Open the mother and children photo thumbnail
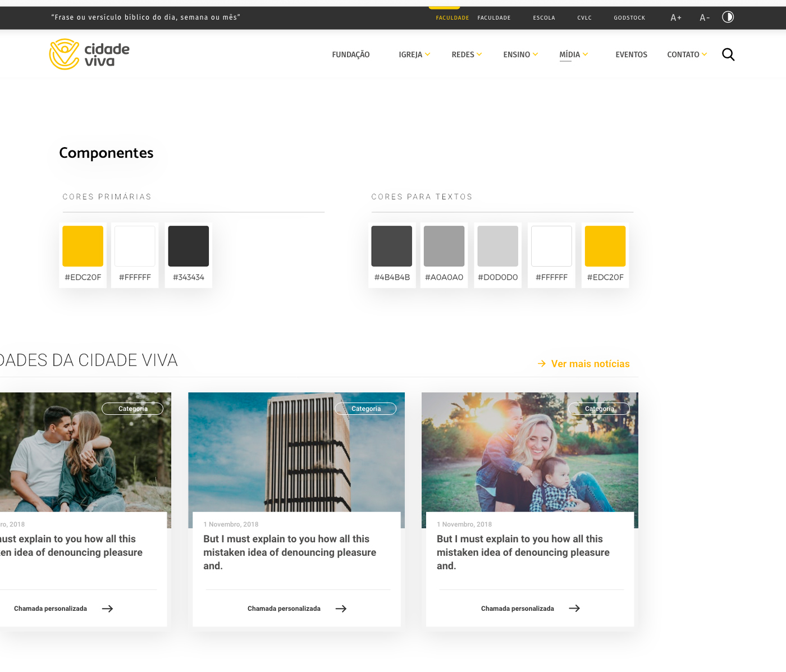The height and width of the screenshot is (672, 786). (x=530, y=452)
